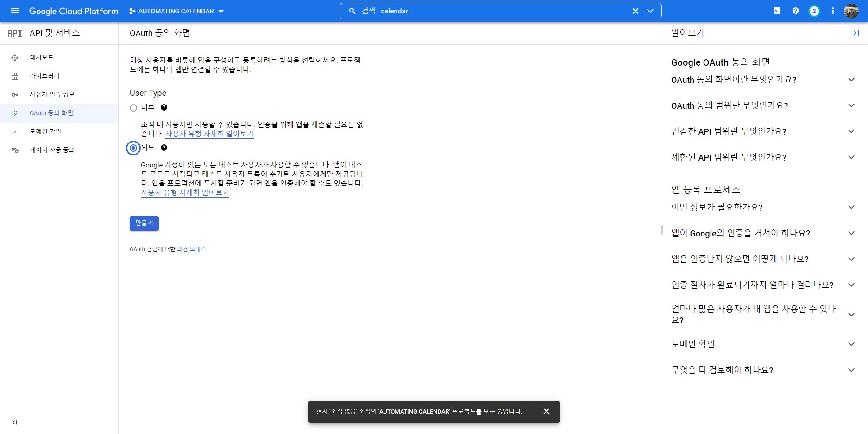Show help tooltip for 외부
The height and width of the screenshot is (434, 868).
point(164,148)
